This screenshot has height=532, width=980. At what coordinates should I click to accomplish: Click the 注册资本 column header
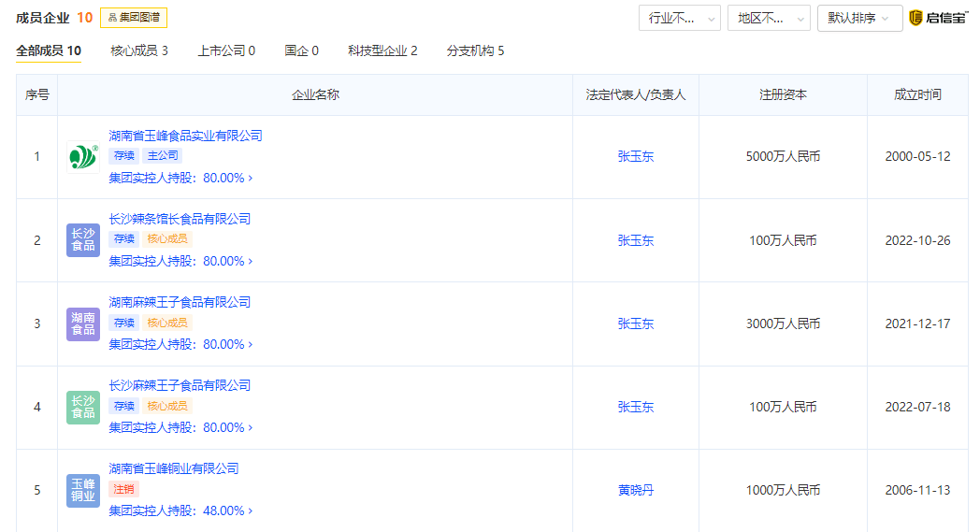click(x=783, y=95)
